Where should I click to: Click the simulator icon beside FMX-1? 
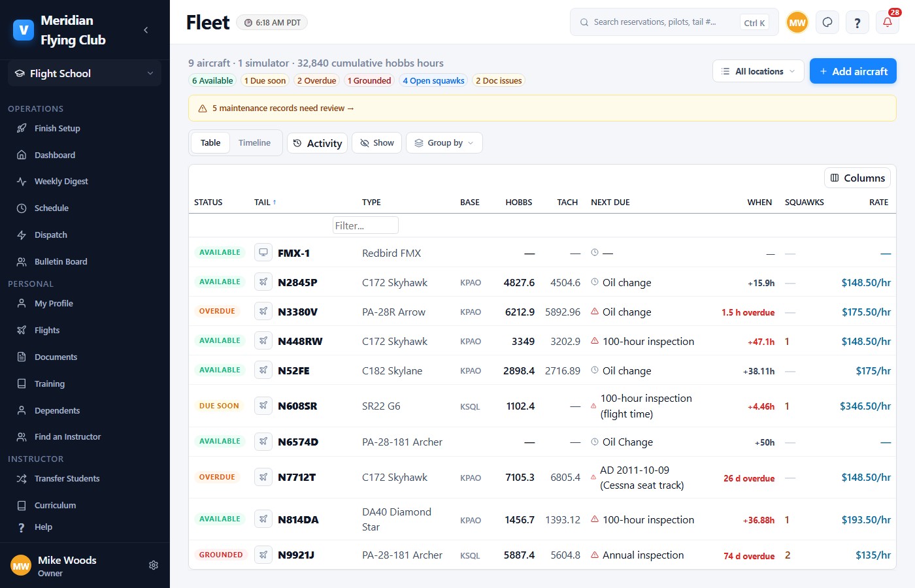(263, 252)
